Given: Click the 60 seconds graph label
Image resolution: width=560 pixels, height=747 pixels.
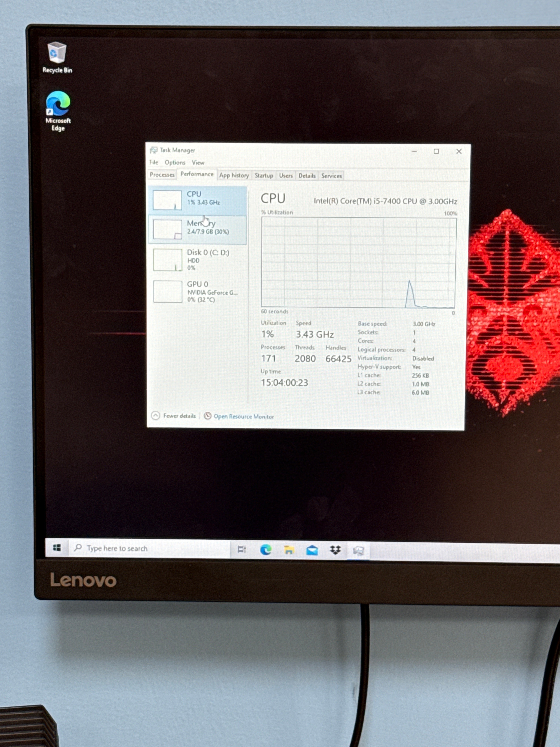Looking at the screenshot, I should (x=274, y=311).
